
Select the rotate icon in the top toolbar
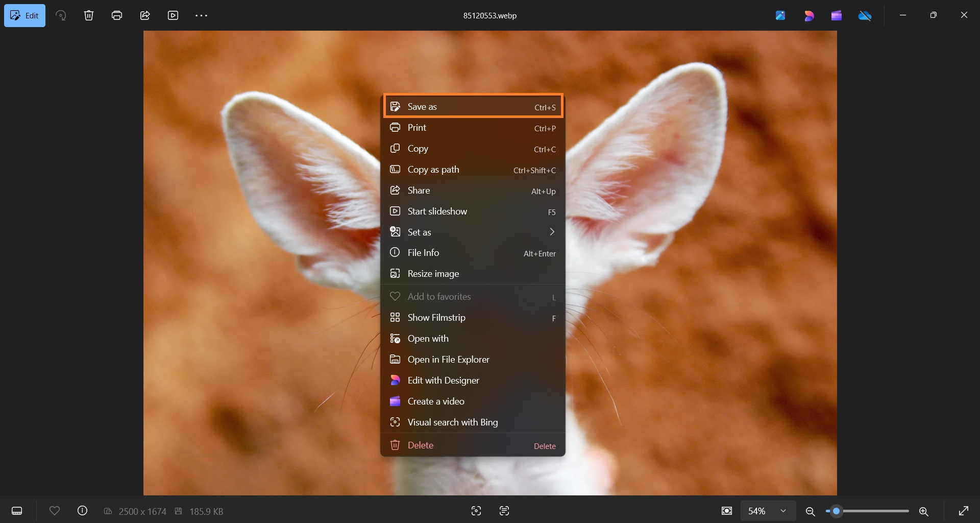coord(61,15)
